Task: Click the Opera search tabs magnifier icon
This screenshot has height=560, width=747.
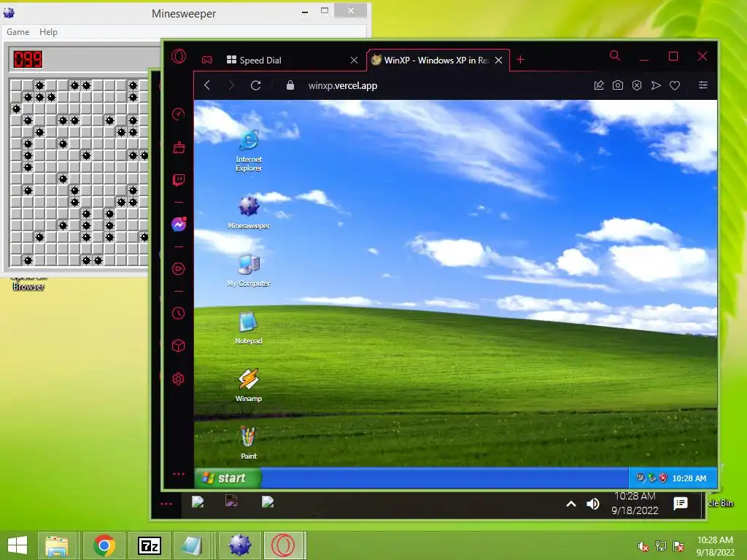Action: (615, 55)
